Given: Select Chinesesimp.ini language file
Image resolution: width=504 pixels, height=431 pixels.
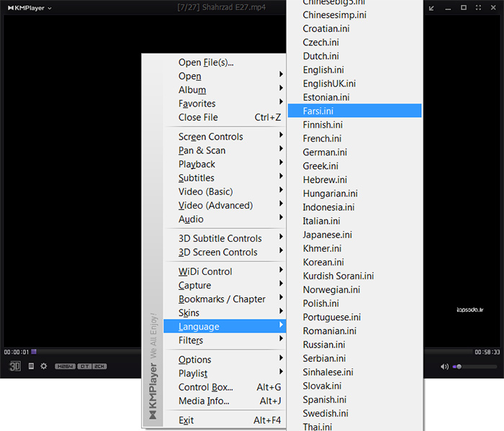Looking at the screenshot, I should point(354,15).
